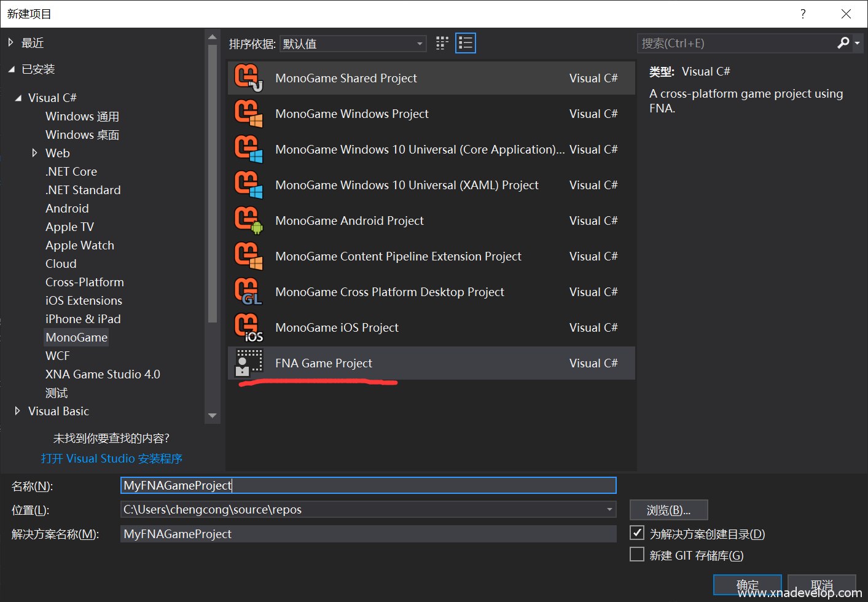Click the MonoGame Shared Project icon
868x602 pixels.
pyautogui.click(x=248, y=78)
